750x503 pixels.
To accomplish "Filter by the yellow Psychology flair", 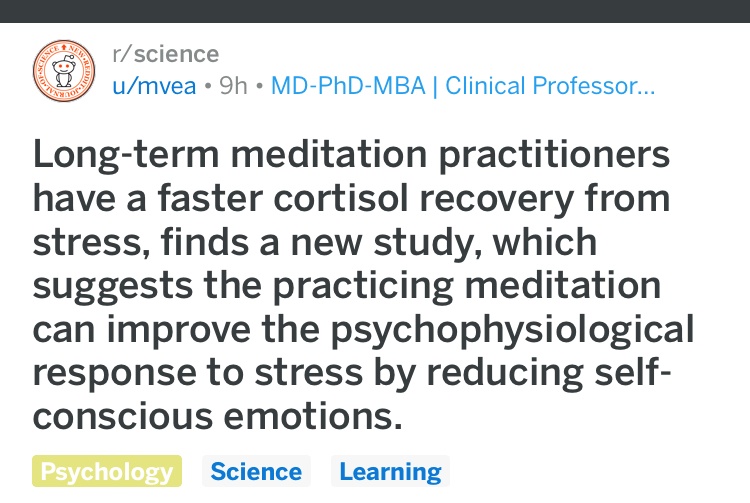I will [x=107, y=471].
